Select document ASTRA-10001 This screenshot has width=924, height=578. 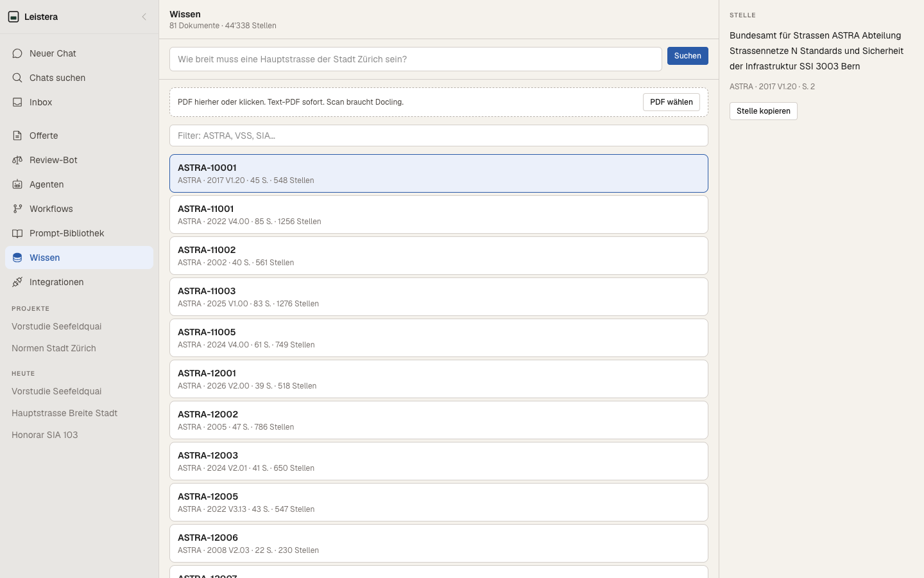(439, 173)
